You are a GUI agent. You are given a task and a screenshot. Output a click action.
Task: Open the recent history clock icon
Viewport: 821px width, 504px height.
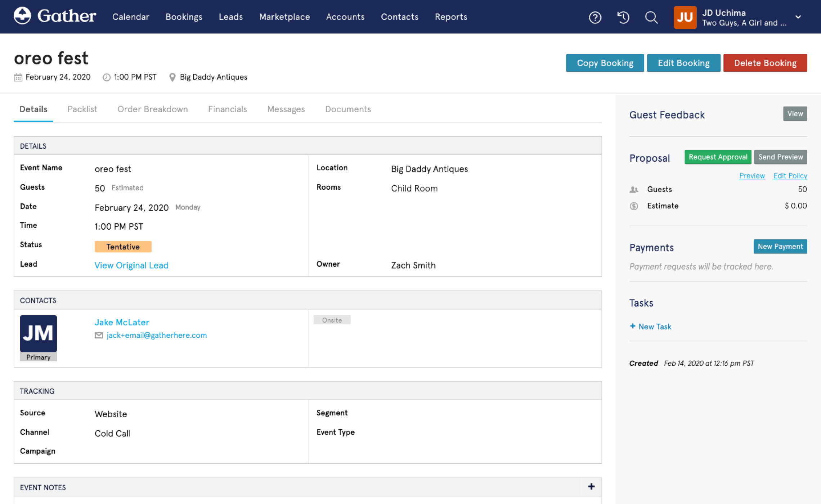(623, 17)
